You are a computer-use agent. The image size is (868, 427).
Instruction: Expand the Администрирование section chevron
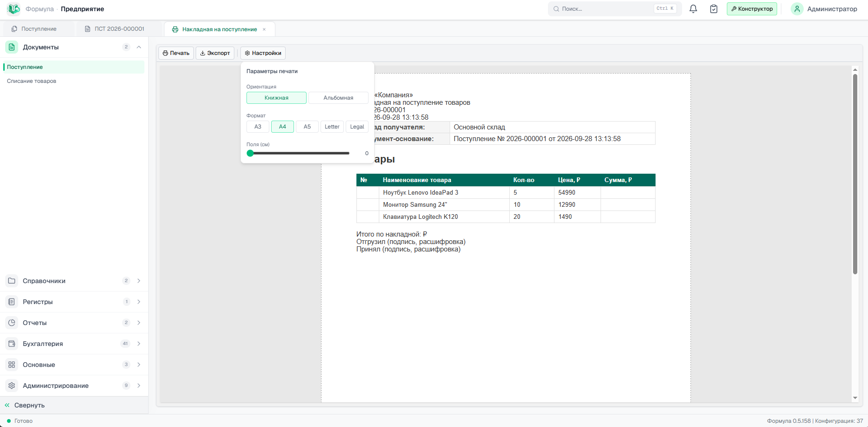point(139,386)
